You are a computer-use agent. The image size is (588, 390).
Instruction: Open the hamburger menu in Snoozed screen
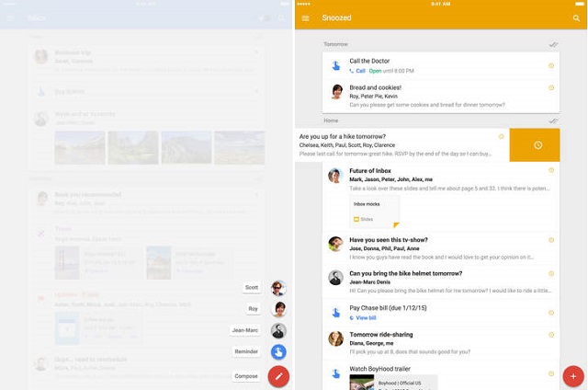[x=305, y=18]
